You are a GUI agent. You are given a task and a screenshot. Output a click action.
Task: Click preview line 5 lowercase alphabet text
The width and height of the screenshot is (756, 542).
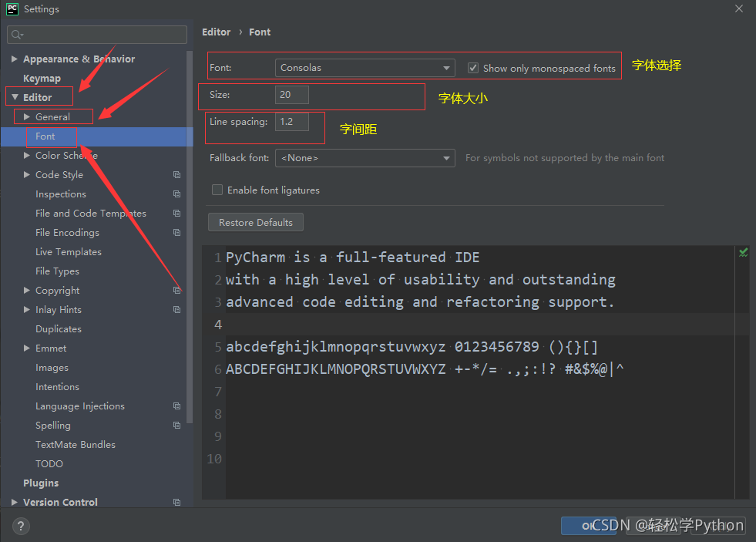click(335, 347)
